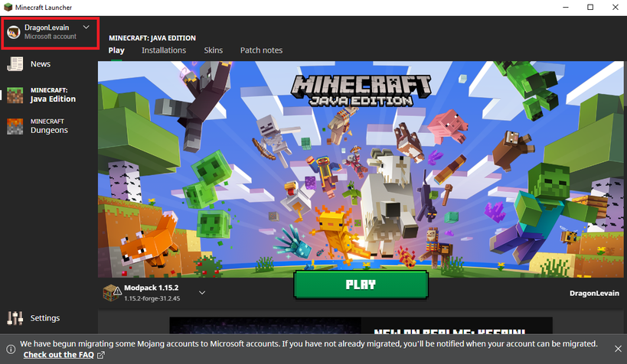Switch to the Skins tab
The width and height of the screenshot is (627, 364).
213,50
